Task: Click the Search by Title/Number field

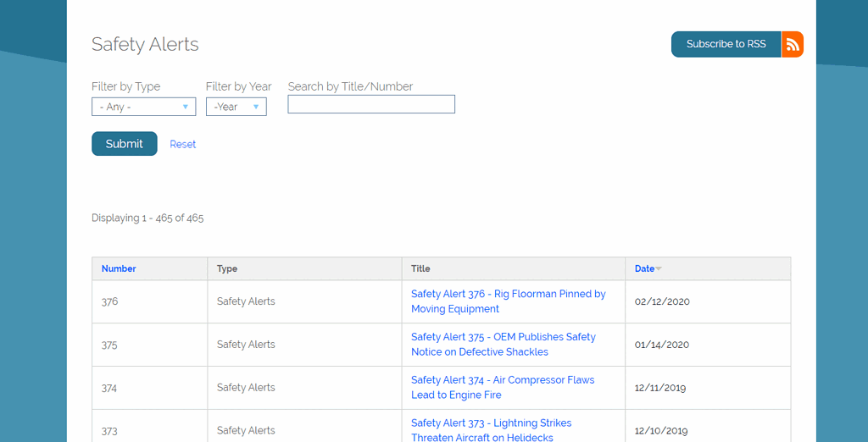Action: click(371, 104)
